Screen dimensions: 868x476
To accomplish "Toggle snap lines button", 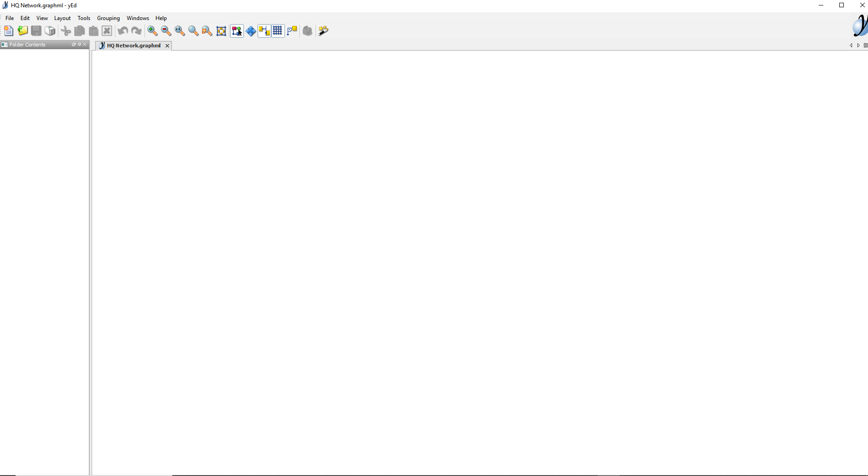I will (x=264, y=31).
